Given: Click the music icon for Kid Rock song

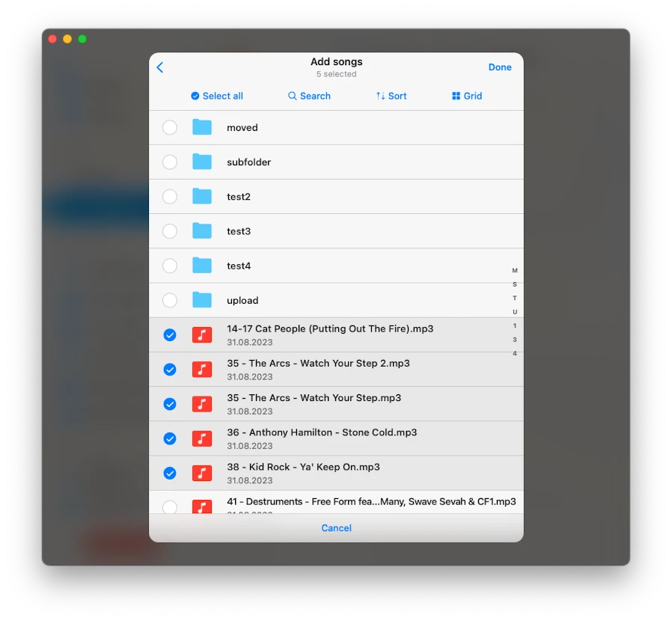Looking at the screenshot, I should pyautogui.click(x=202, y=473).
